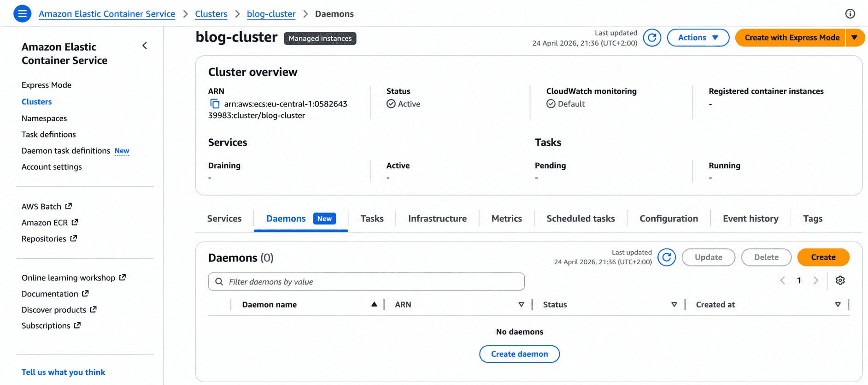Switch to the Tasks tab

tap(372, 219)
